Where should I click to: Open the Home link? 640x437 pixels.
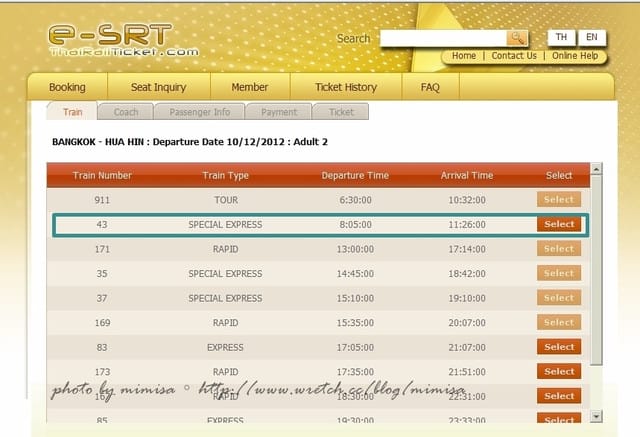click(464, 56)
